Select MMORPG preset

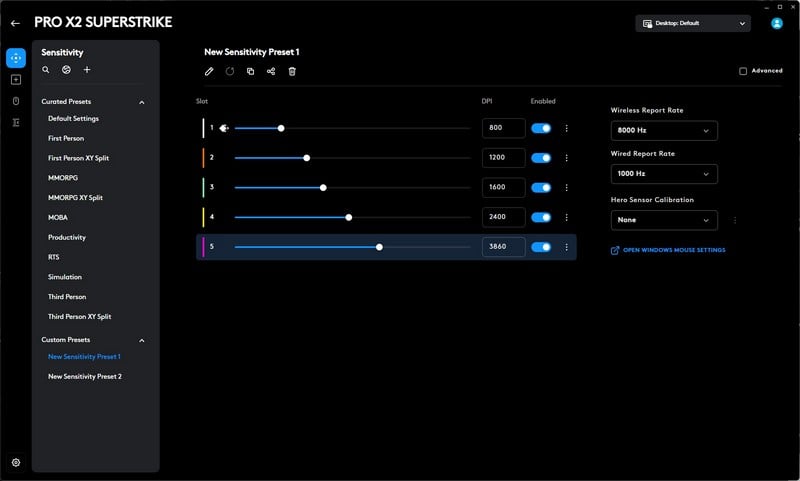coord(63,178)
